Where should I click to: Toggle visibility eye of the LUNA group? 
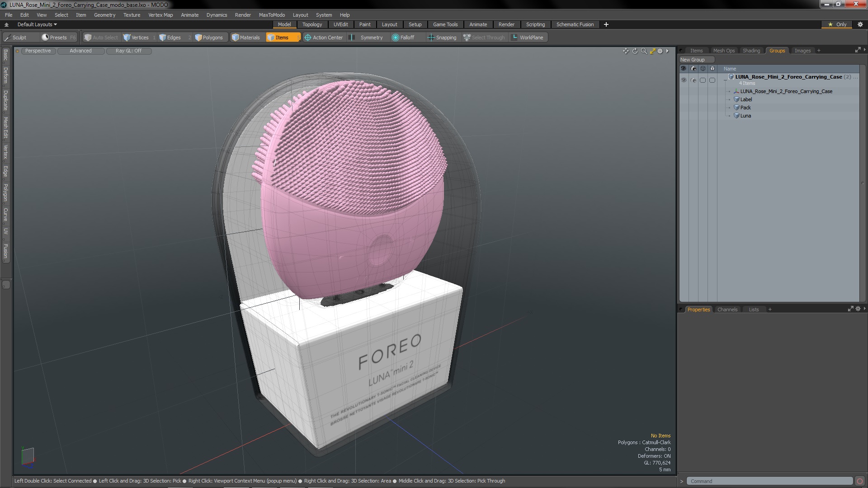tap(684, 80)
